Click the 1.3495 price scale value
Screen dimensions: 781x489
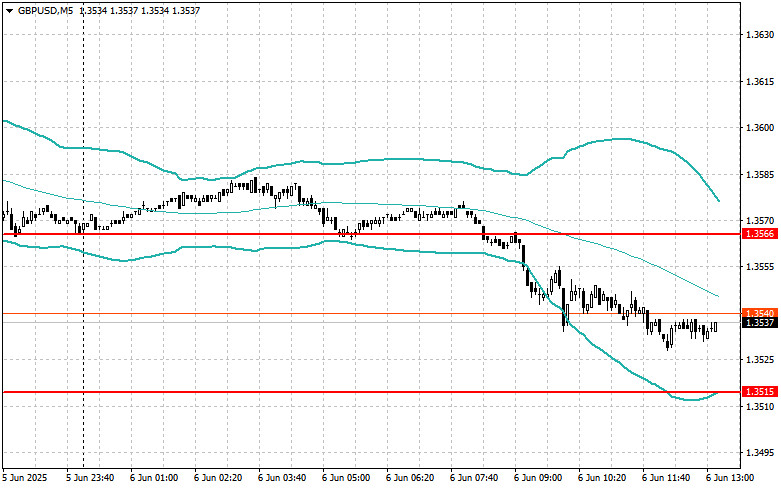pos(760,453)
